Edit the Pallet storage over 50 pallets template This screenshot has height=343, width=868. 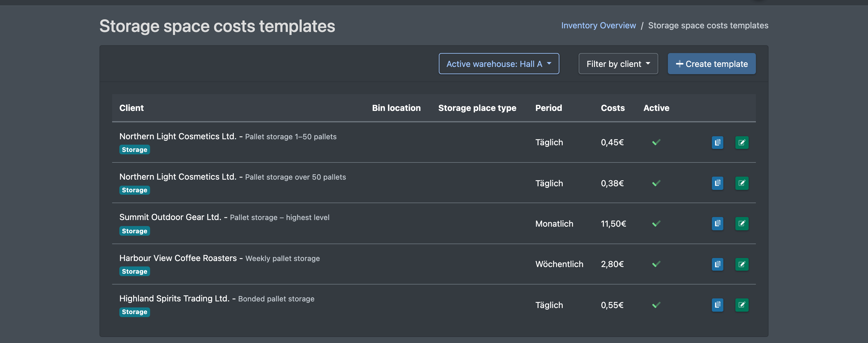(741, 183)
